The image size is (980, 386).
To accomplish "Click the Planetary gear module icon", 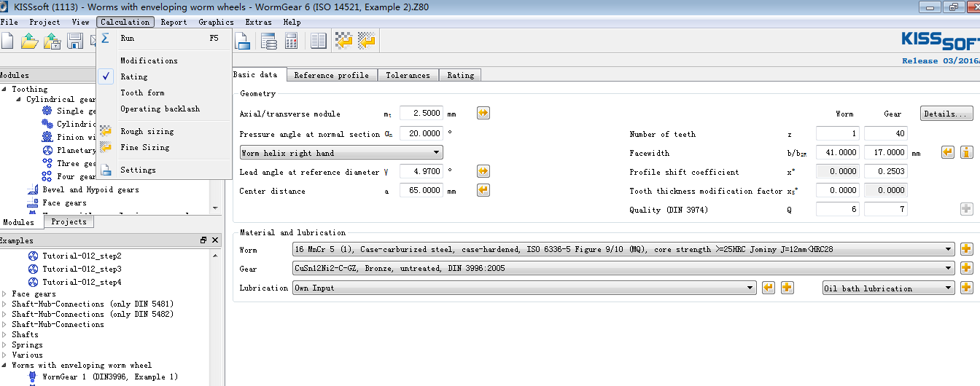I will tap(47, 150).
